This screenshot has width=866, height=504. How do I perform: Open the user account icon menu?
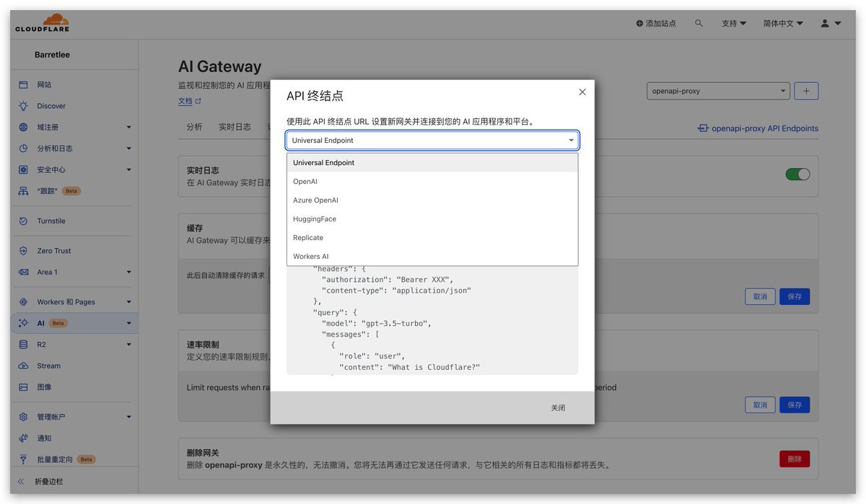point(831,23)
